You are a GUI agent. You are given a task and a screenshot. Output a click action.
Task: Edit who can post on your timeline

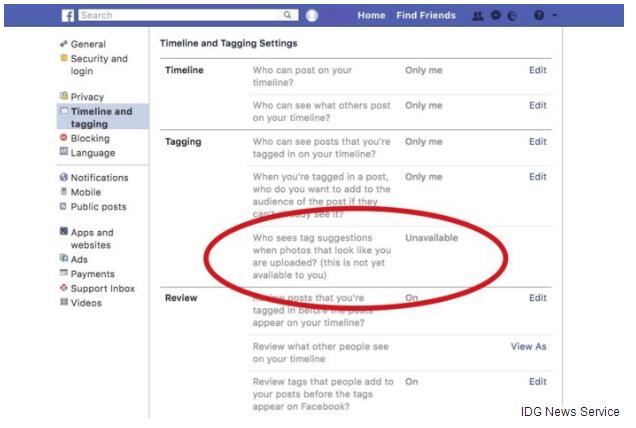(537, 70)
